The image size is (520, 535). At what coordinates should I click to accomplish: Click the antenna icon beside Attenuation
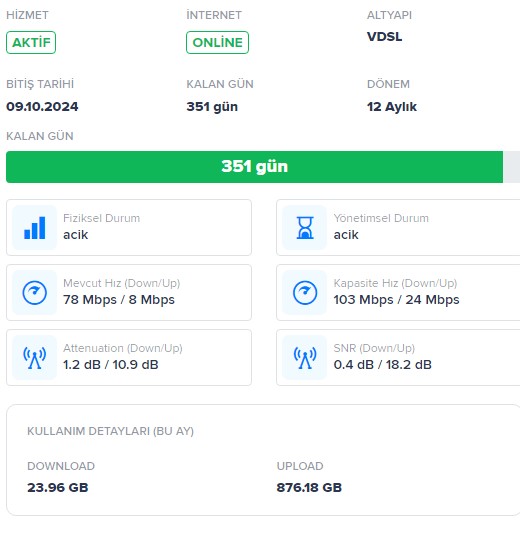(34, 358)
